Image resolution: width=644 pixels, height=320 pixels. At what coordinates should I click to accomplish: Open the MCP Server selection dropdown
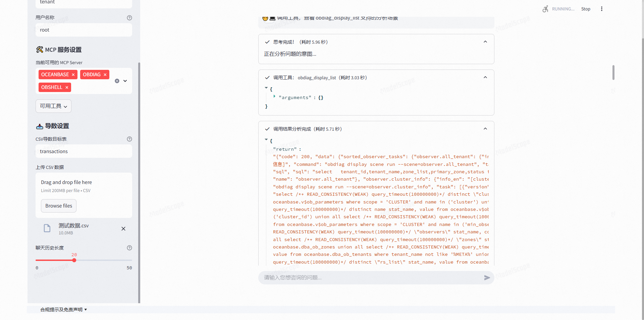point(125,81)
